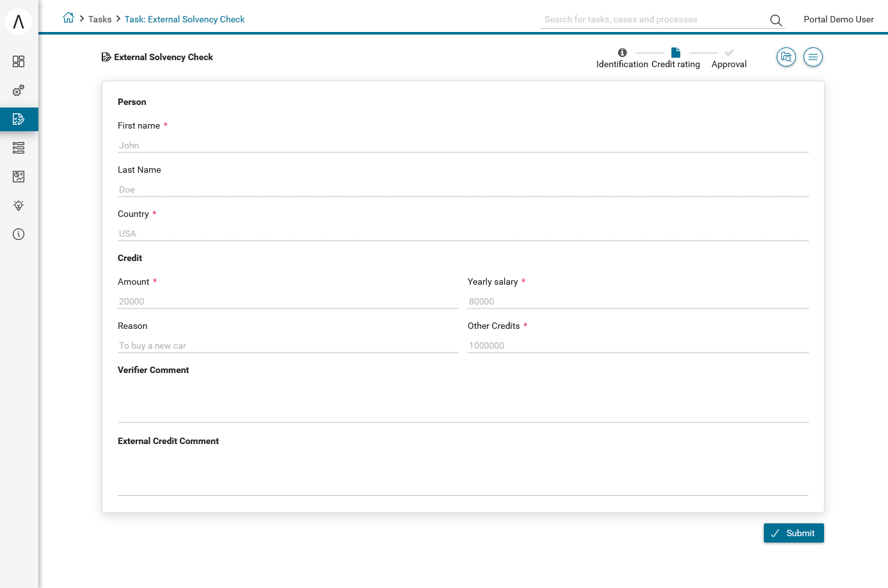Click the Person section heading

click(x=132, y=102)
